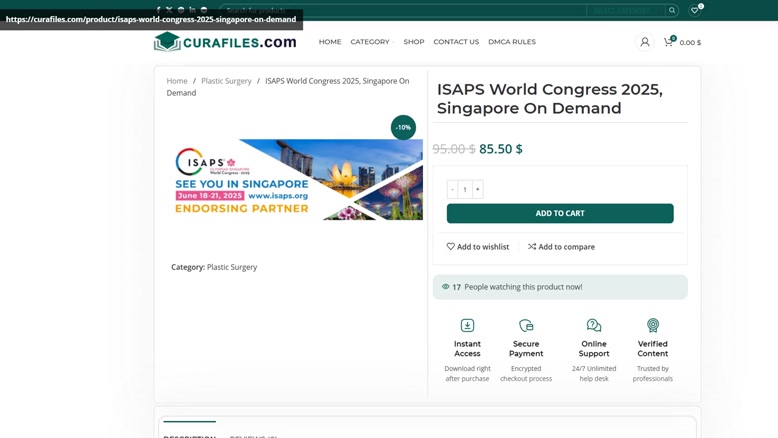Click the Add to Cart button
The width and height of the screenshot is (778, 438).
(x=560, y=213)
